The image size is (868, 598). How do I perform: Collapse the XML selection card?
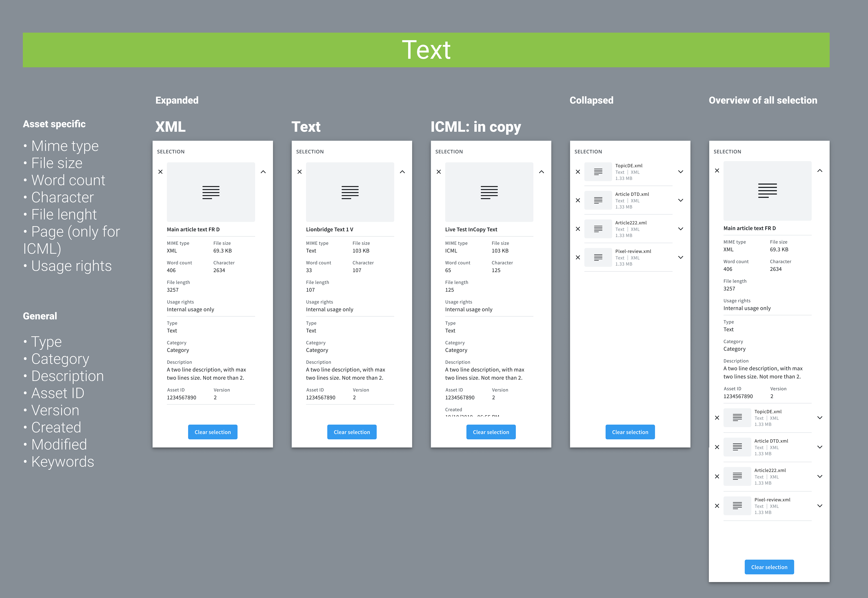264,172
